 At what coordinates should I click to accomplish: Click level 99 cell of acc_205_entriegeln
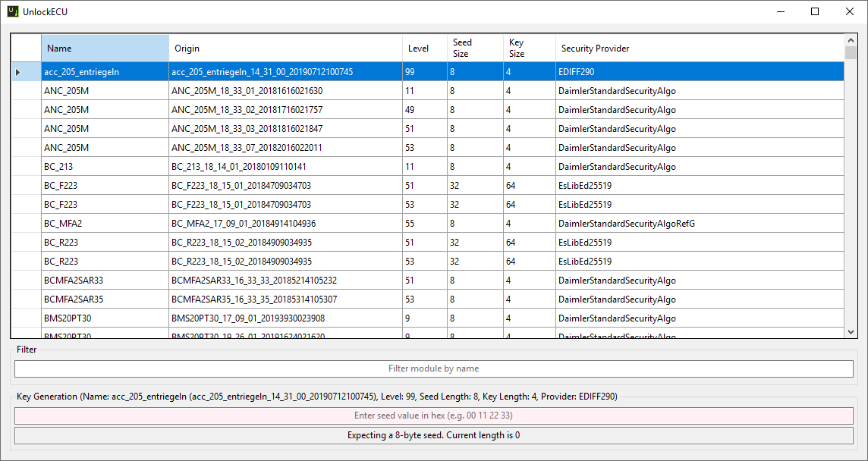point(425,72)
